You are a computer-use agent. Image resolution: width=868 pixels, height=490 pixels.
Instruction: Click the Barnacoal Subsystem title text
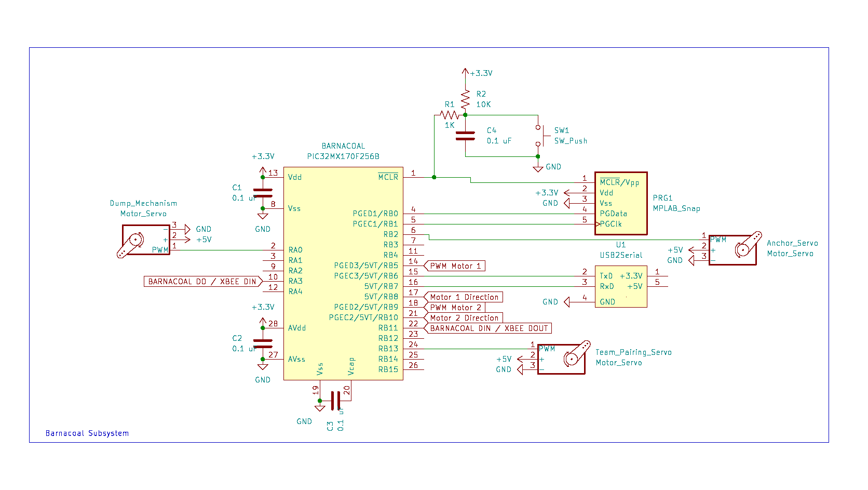coord(87,433)
